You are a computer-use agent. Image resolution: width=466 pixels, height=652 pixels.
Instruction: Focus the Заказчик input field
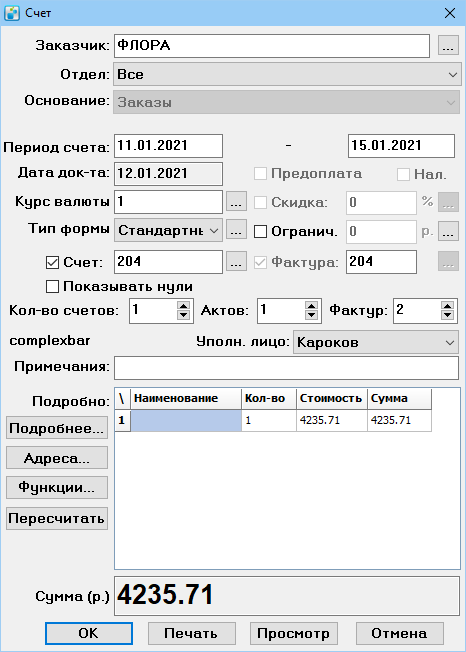(272, 46)
